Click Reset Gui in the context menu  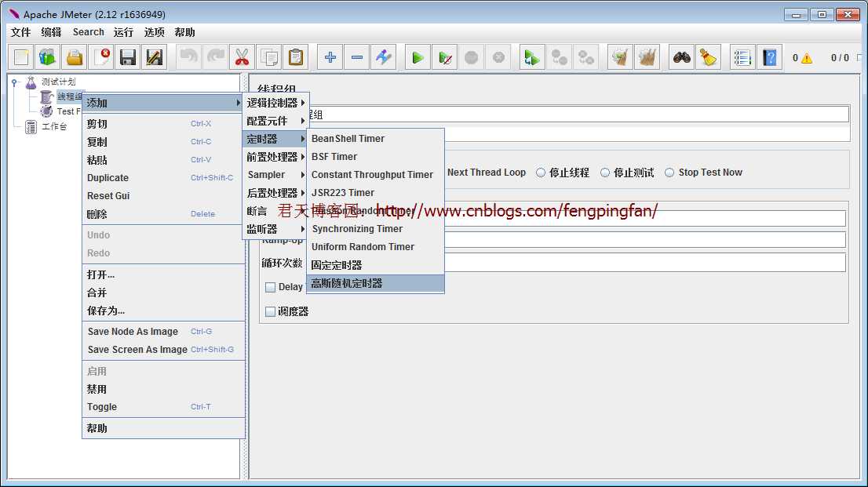point(162,196)
